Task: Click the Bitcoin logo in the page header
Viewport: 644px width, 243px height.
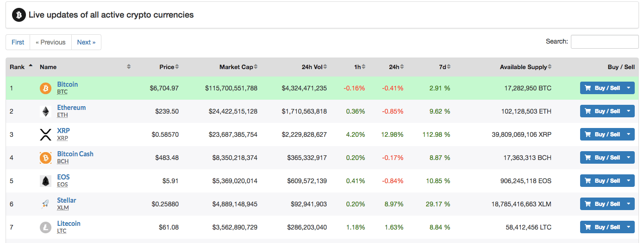Action: (19, 15)
